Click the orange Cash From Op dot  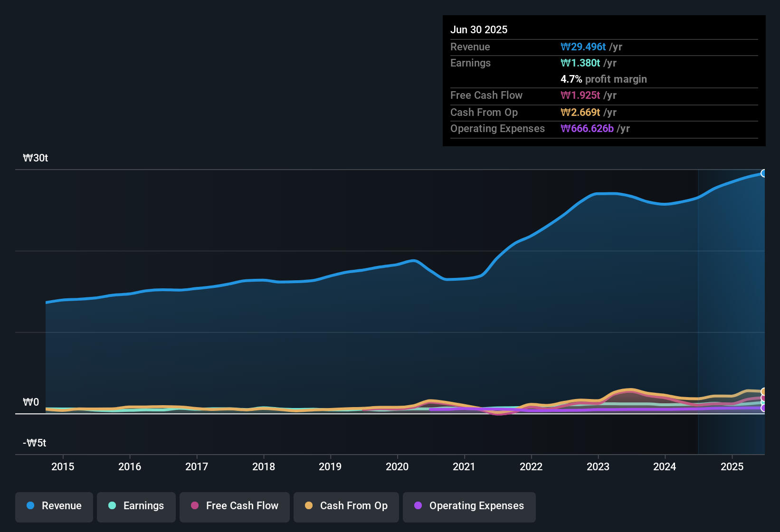(x=309, y=505)
